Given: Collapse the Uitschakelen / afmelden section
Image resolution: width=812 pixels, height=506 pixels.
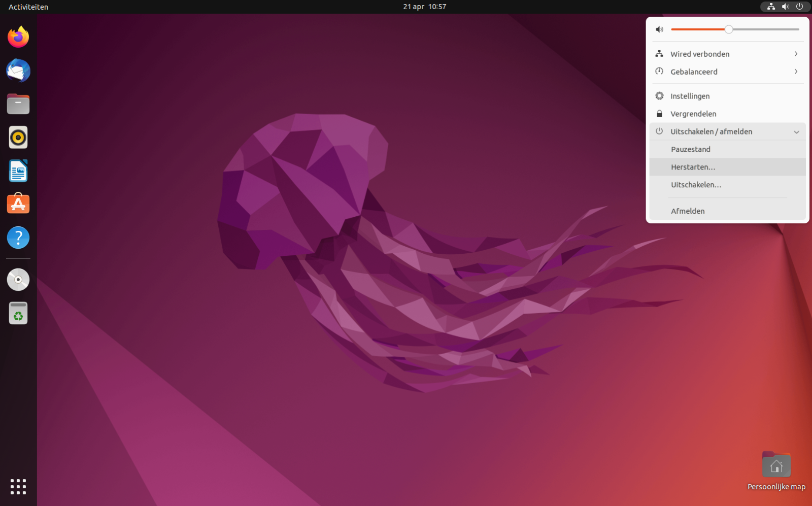Looking at the screenshot, I should click(x=727, y=131).
